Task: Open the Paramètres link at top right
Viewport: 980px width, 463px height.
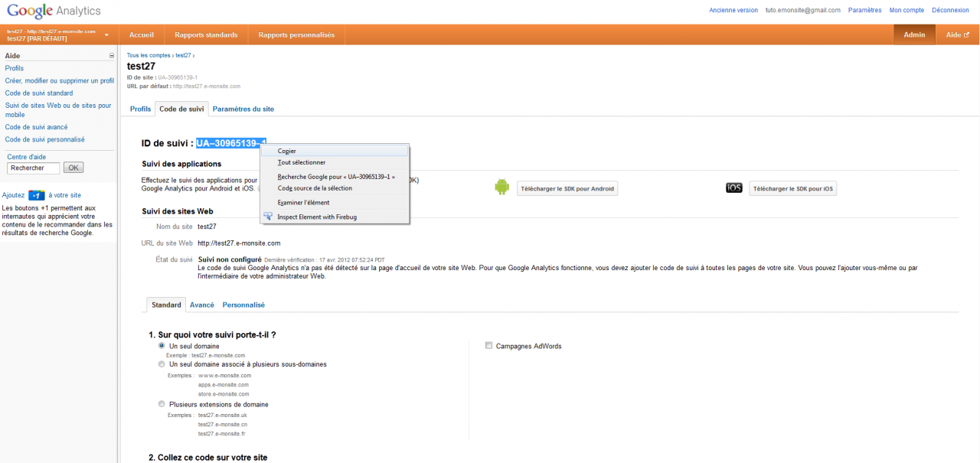Action: [x=865, y=10]
